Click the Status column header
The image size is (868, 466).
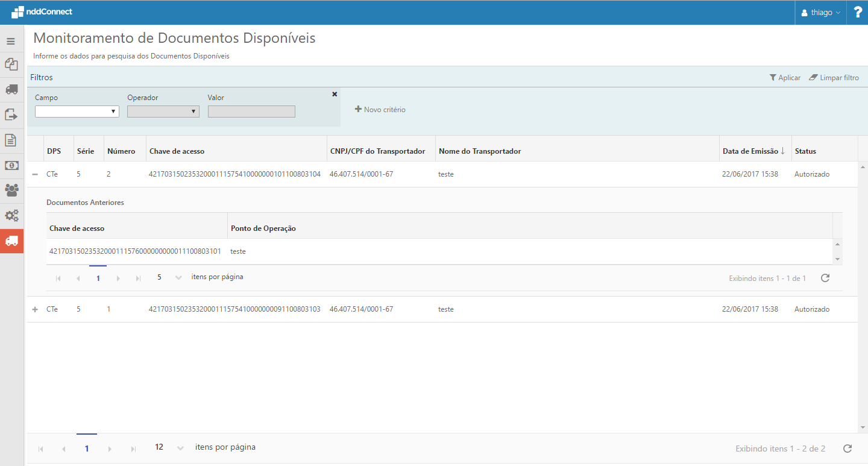click(x=805, y=151)
